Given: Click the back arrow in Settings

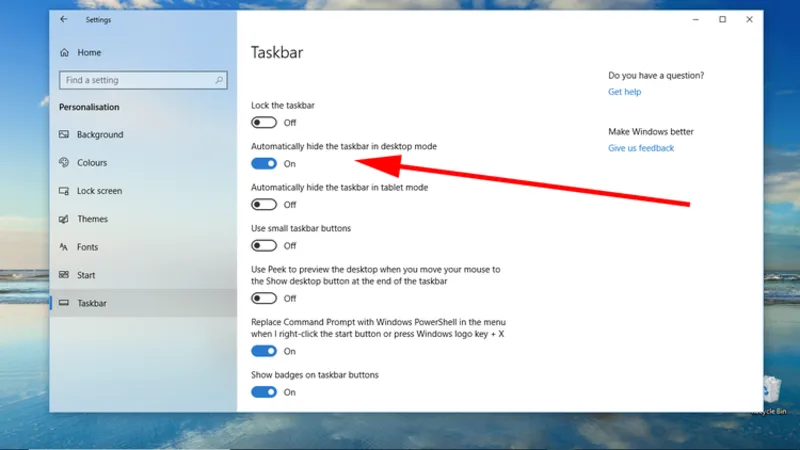Looking at the screenshot, I should [x=63, y=19].
